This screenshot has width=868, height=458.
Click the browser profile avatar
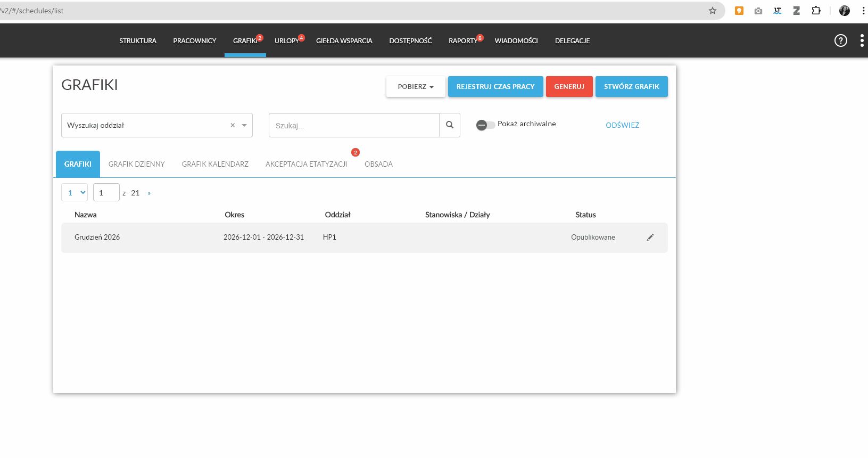pos(844,11)
